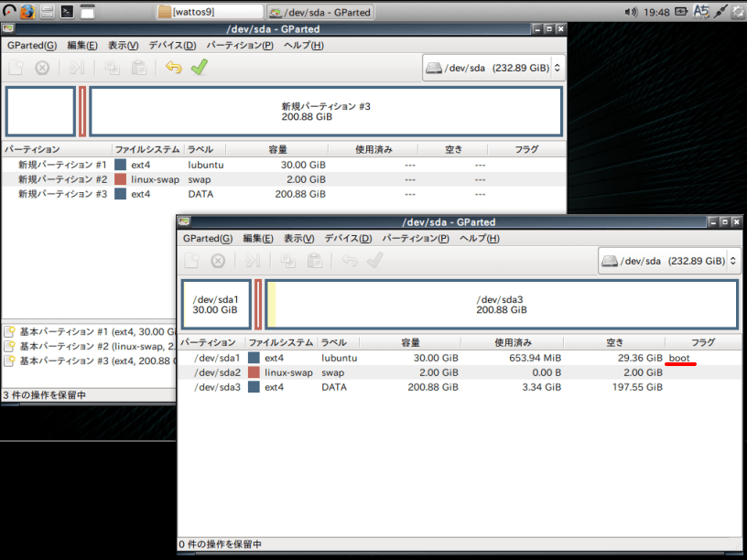Click the Paste partition icon in back GParted window

(138, 68)
